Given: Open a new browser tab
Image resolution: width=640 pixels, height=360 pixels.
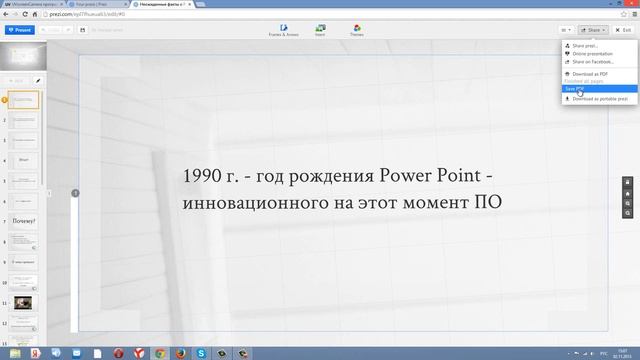Looking at the screenshot, I should 200,4.
